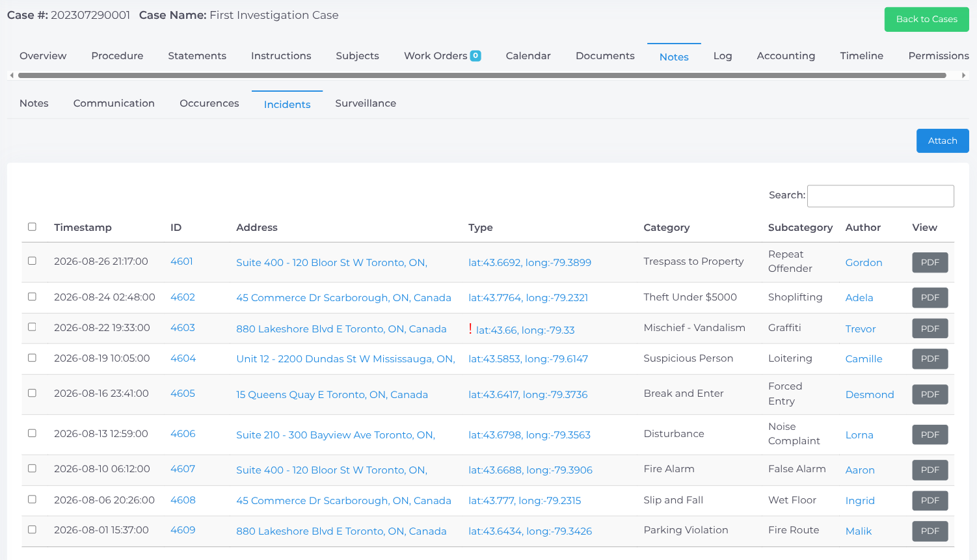The image size is (977, 560).
Task: Select the Occurences sub-tab
Action: [x=209, y=103]
